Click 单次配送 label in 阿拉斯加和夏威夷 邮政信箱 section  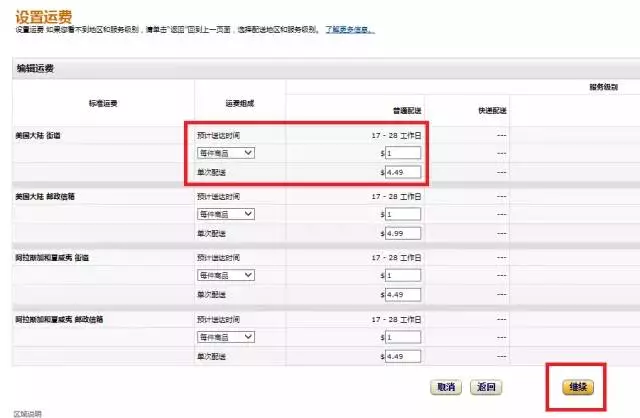211,356
